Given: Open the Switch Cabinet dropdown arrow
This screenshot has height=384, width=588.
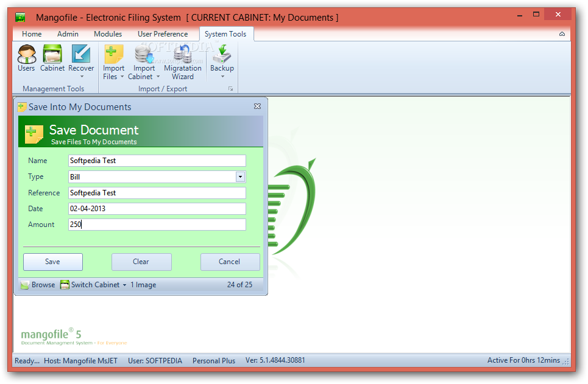Looking at the screenshot, I should point(124,285).
